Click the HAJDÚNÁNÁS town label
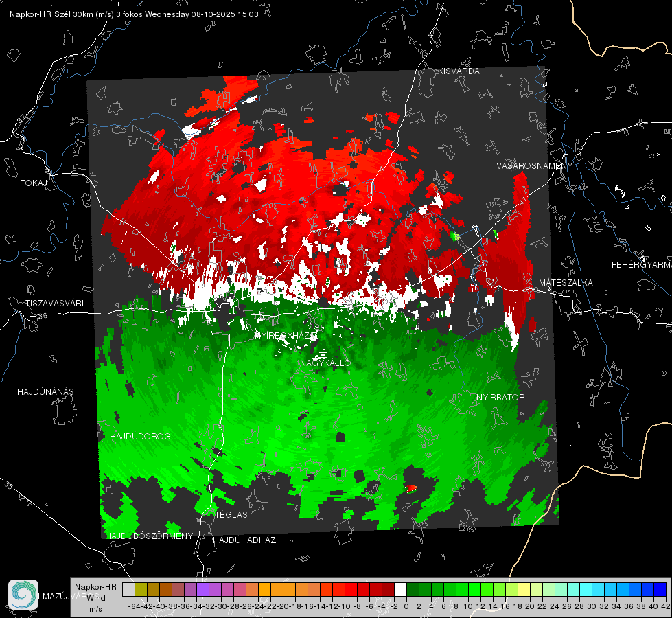This screenshot has height=618, width=672. pos(45,391)
